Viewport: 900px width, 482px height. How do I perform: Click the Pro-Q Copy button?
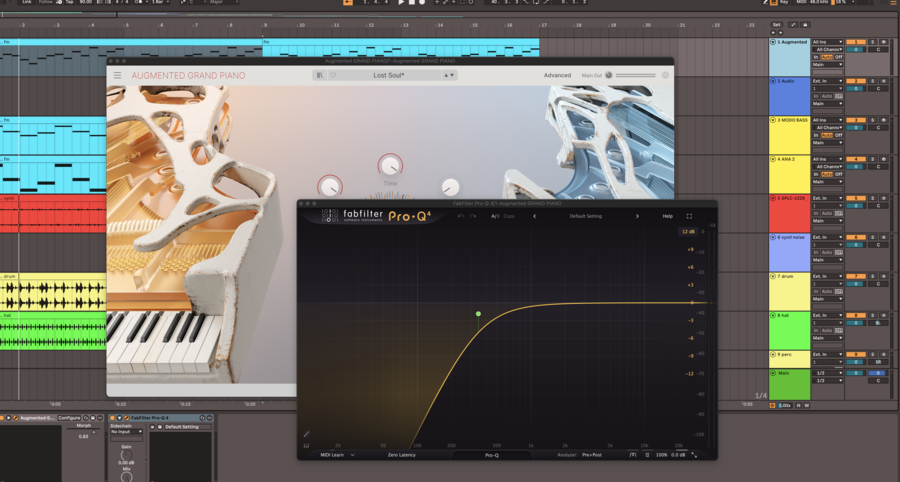tap(509, 216)
